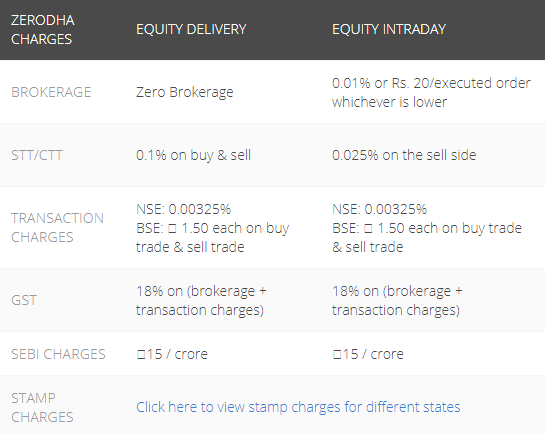Click the ZERODHA CHARGES header cell
This screenshot has width=545, height=434.
(43, 30)
